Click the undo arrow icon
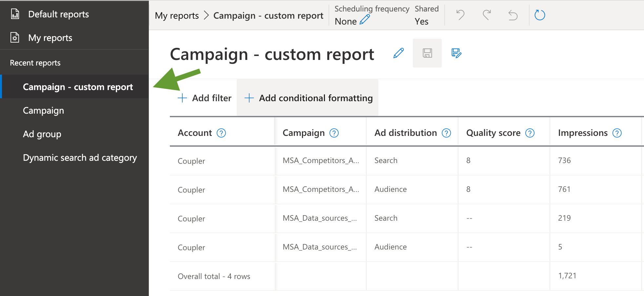The height and width of the screenshot is (296, 644). point(461,15)
